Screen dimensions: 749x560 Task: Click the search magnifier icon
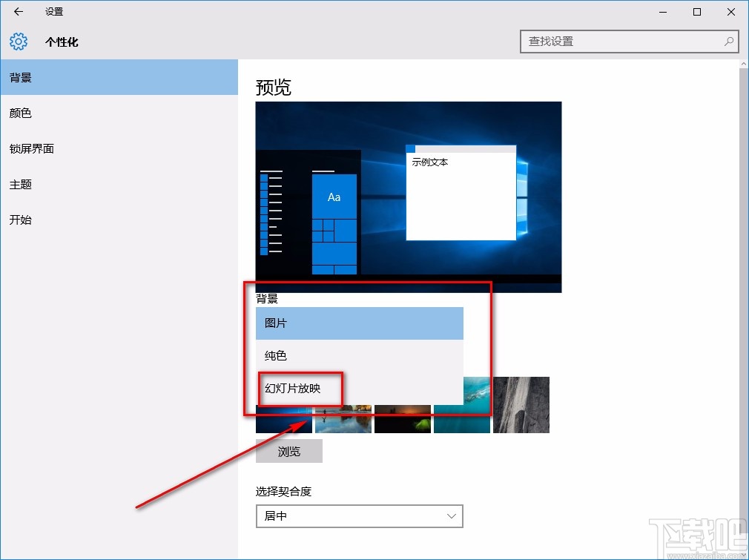coord(729,42)
